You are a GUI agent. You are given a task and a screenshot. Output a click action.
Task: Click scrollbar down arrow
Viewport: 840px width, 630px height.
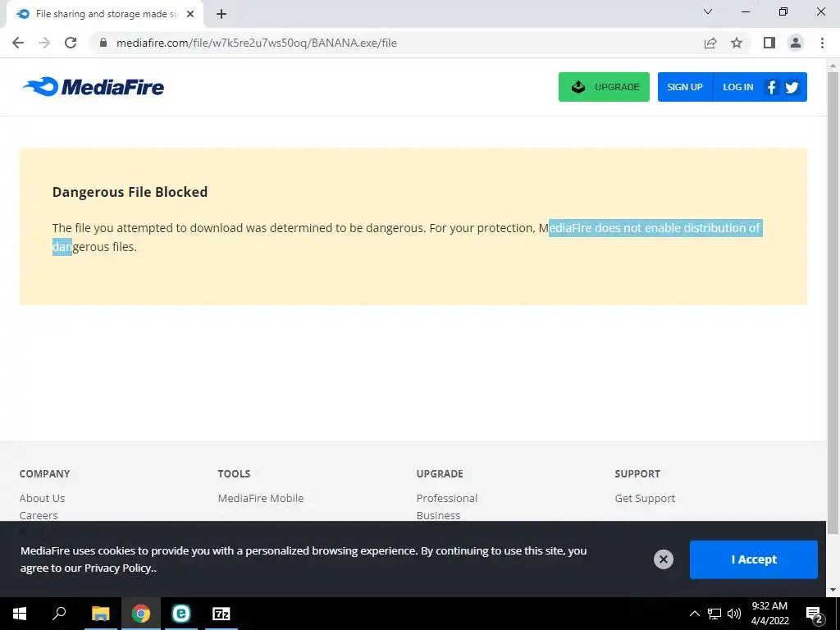[833, 591]
